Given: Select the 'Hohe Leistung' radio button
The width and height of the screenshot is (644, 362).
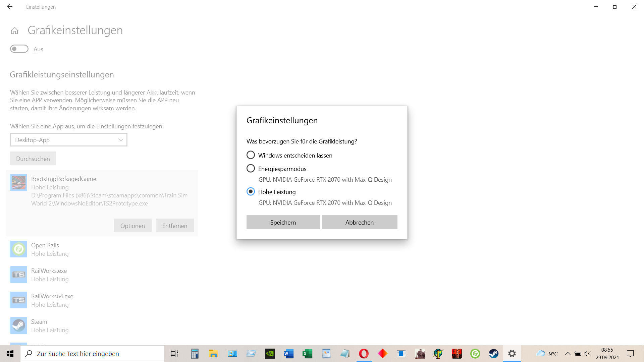Looking at the screenshot, I should (251, 192).
